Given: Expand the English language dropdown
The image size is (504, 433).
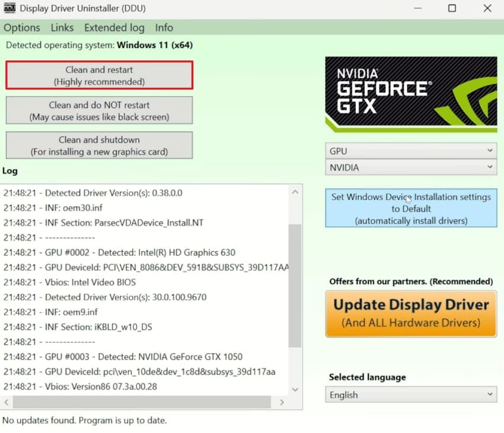Looking at the screenshot, I should tap(411, 394).
